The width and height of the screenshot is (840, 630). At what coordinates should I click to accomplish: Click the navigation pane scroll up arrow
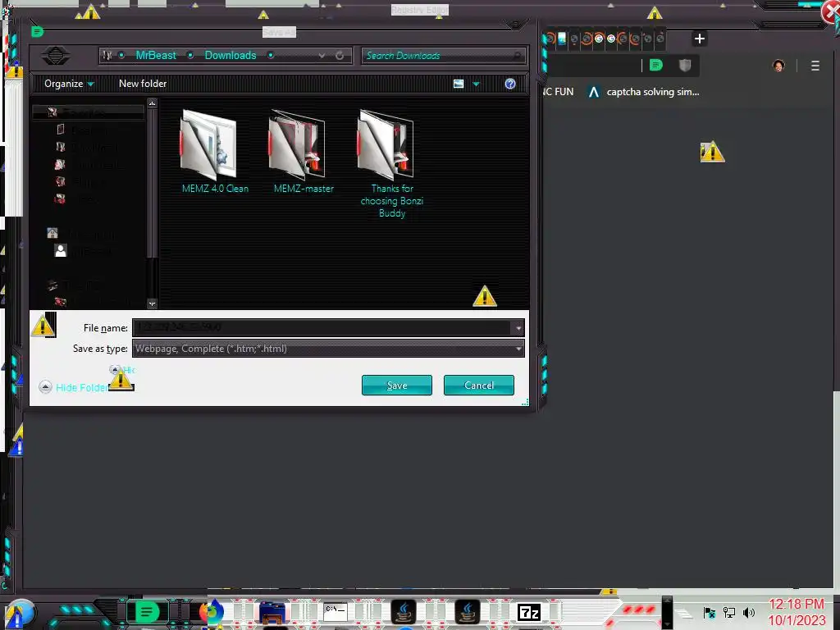tap(152, 103)
